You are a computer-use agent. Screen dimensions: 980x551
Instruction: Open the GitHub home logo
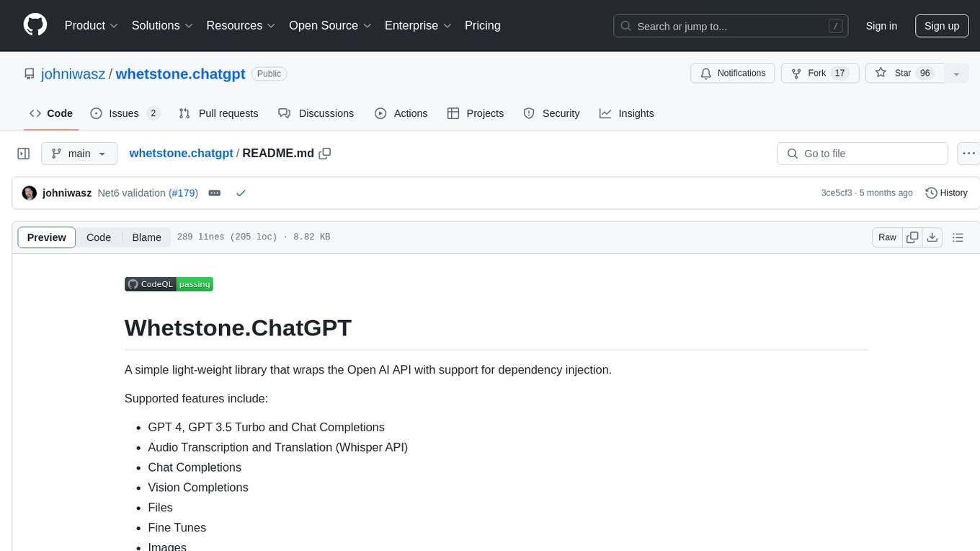tap(35, 25)
